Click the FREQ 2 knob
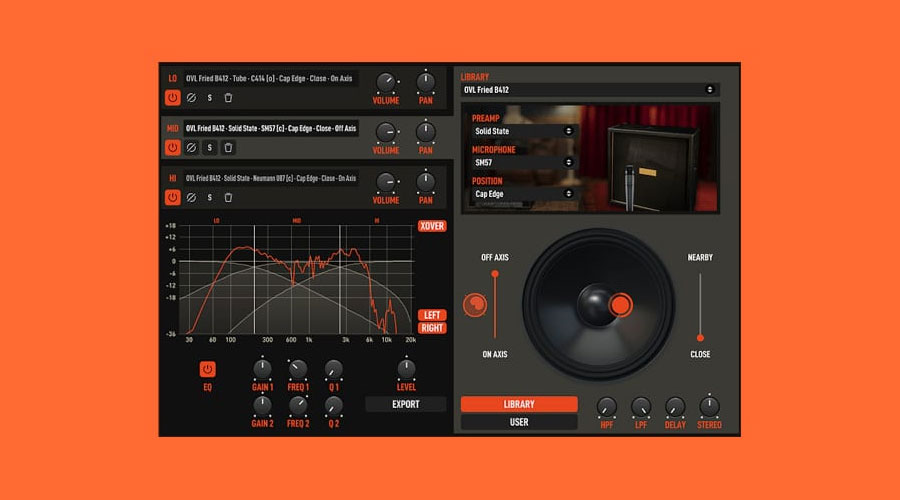Image resolution: width=900 pixels, height=500 pixels. 298,405
